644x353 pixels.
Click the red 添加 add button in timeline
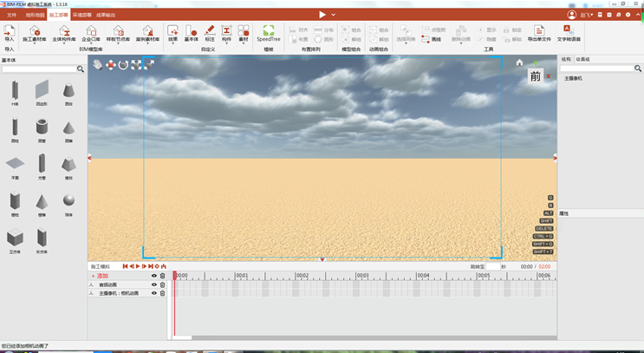click(100, 276)
